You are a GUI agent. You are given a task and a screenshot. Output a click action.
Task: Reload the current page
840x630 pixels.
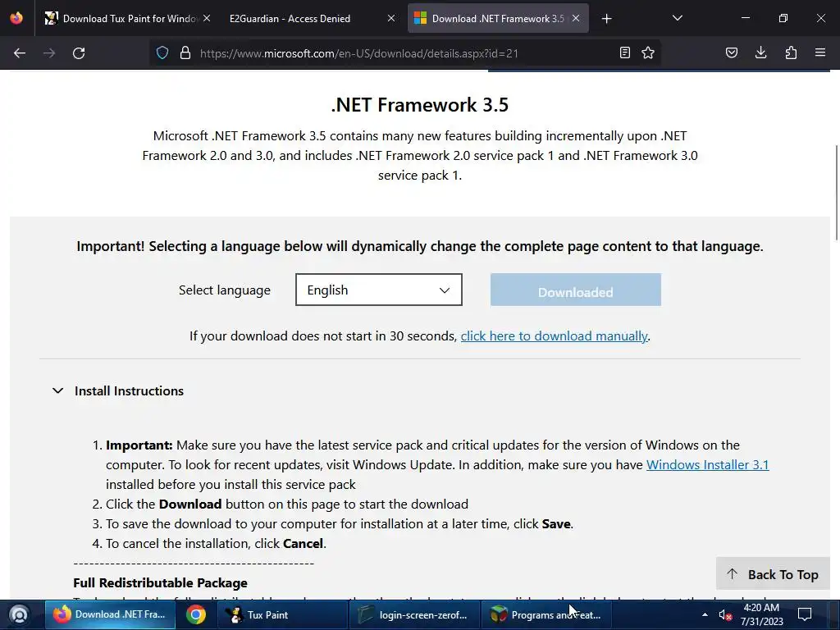[x=79, y=53]
